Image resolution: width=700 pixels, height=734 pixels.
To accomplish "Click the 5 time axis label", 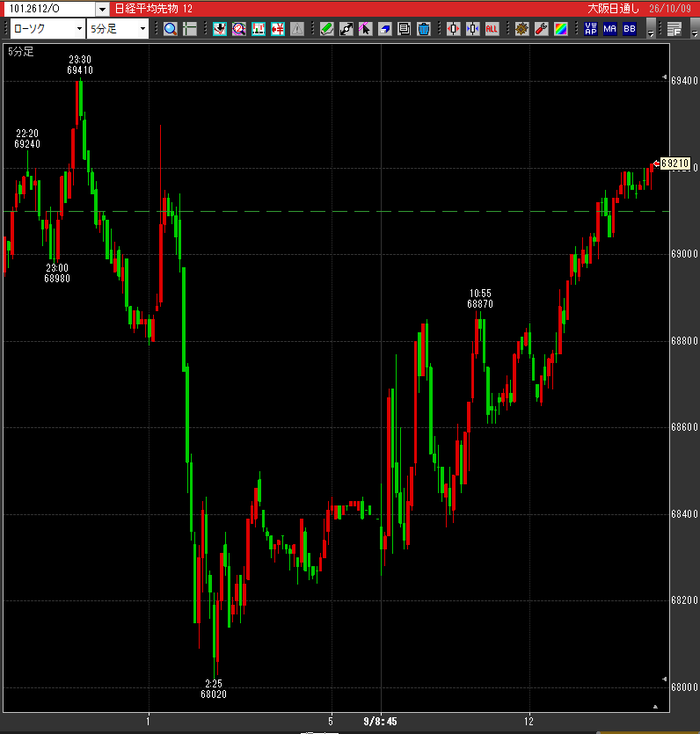I will [331, 722].
